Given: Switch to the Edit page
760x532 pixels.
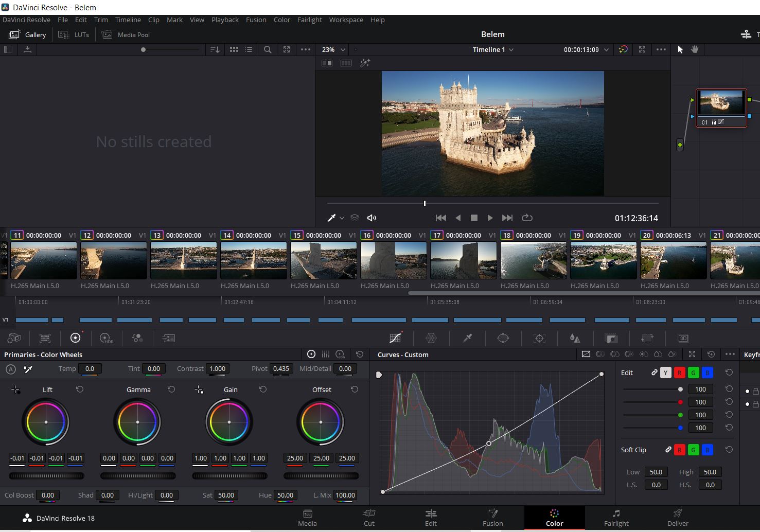Looking at the screenshot, I should click(x=431, y=518).
